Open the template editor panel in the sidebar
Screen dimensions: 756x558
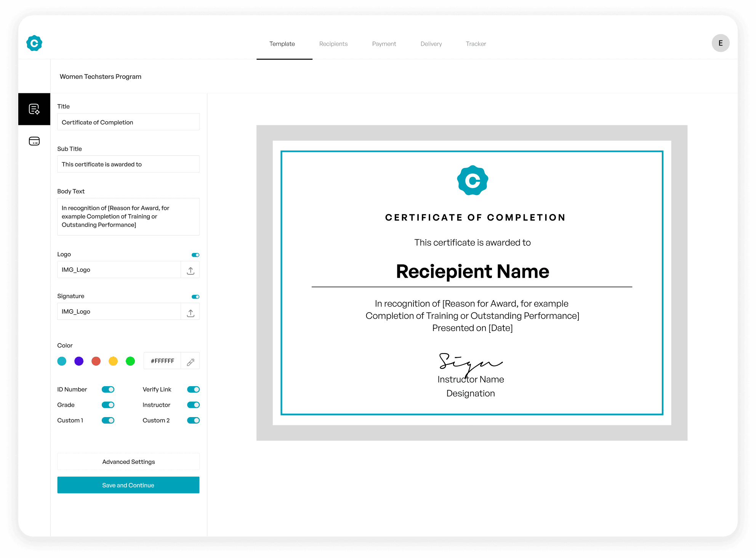coord(34,109)
